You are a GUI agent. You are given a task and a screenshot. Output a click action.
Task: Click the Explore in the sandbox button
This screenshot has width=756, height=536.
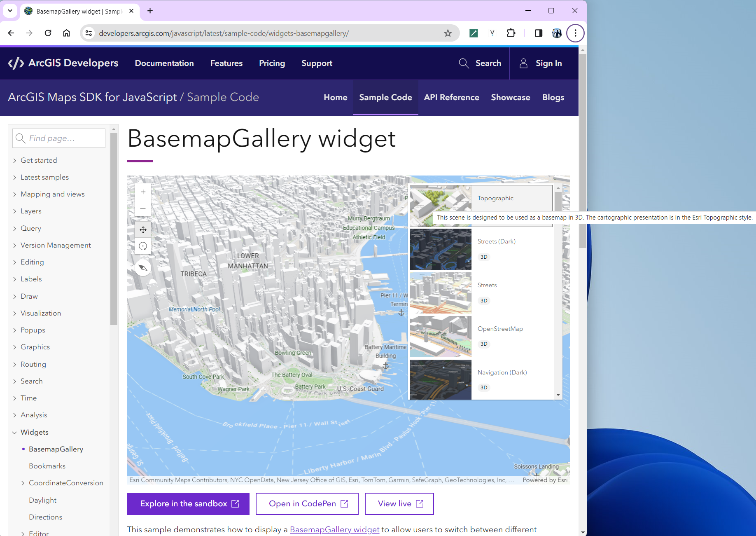[x=188, y=503]
